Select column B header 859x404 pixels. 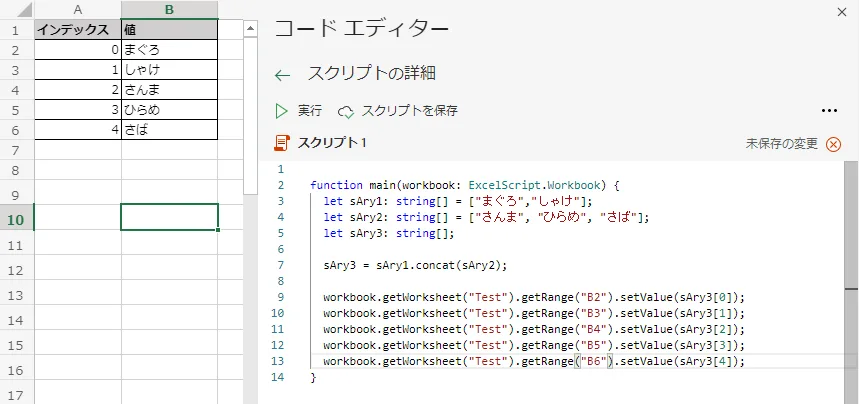(168, 9)
